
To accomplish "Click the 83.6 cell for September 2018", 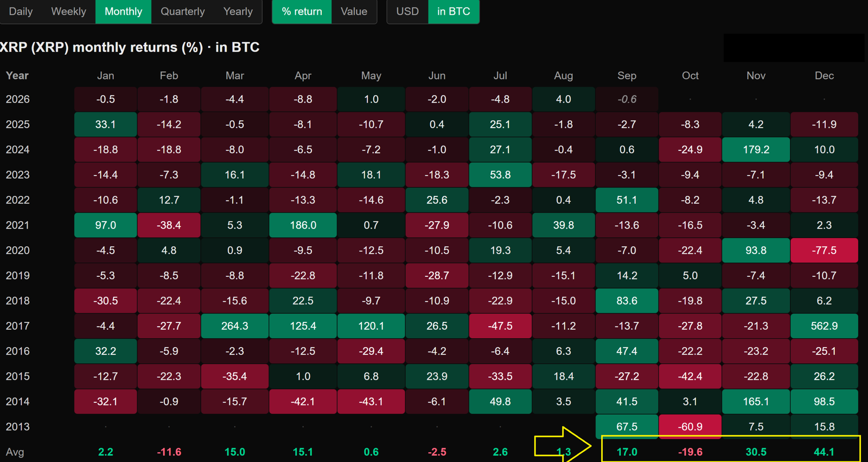I will pyautogui.click(x=627, y=301).
